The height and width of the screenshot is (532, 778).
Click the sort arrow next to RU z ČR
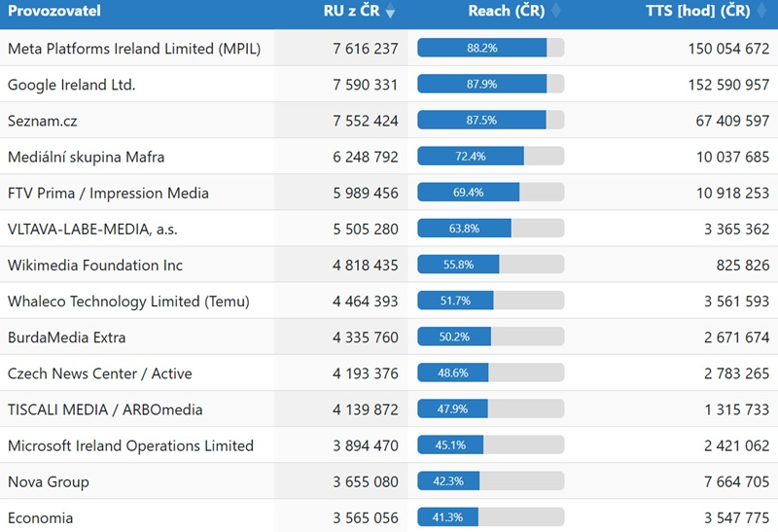coord(390,12)
